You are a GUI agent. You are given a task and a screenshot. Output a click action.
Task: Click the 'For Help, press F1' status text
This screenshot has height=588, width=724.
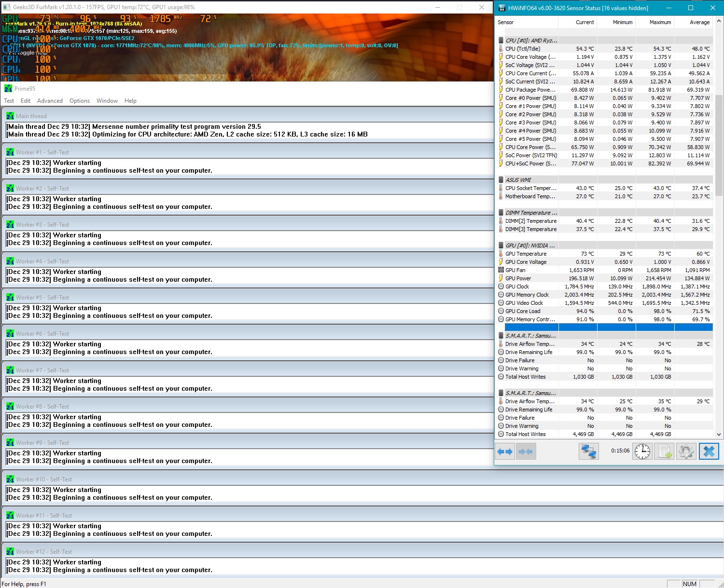pyautogui.click(x=24, y=584)
